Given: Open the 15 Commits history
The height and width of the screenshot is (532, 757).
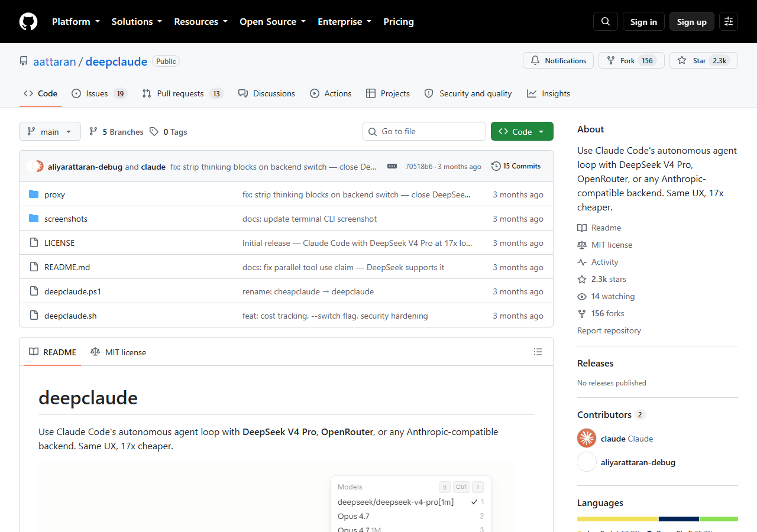Looking at the screenshot, I should (x=516, y=166).
